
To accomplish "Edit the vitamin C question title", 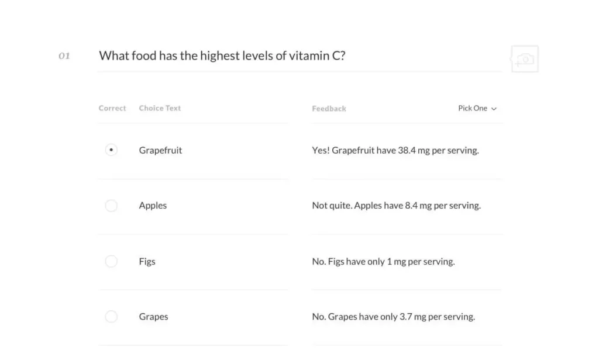I will 222,56.
